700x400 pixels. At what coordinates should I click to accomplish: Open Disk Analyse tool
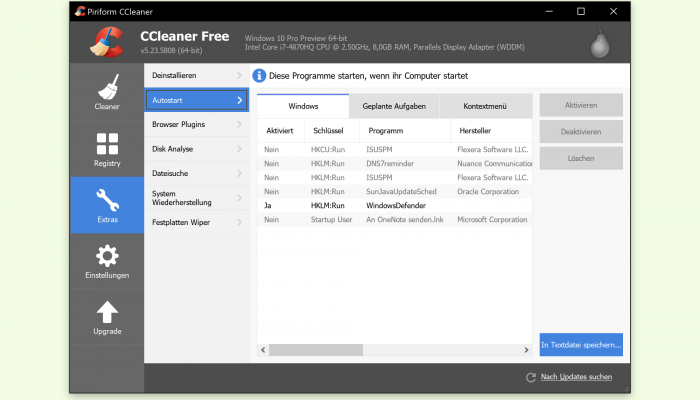[196, 149]
